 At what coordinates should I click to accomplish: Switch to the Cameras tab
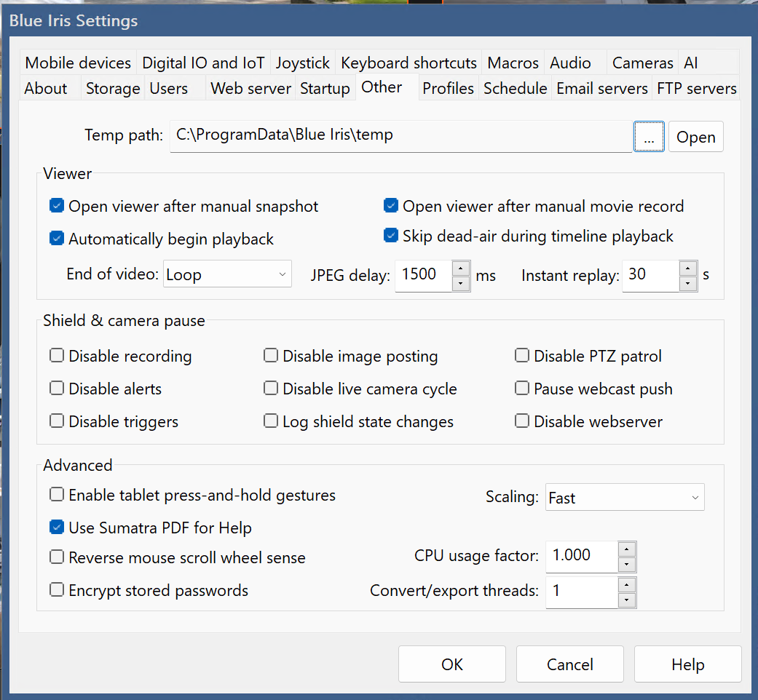click(642, 63)
